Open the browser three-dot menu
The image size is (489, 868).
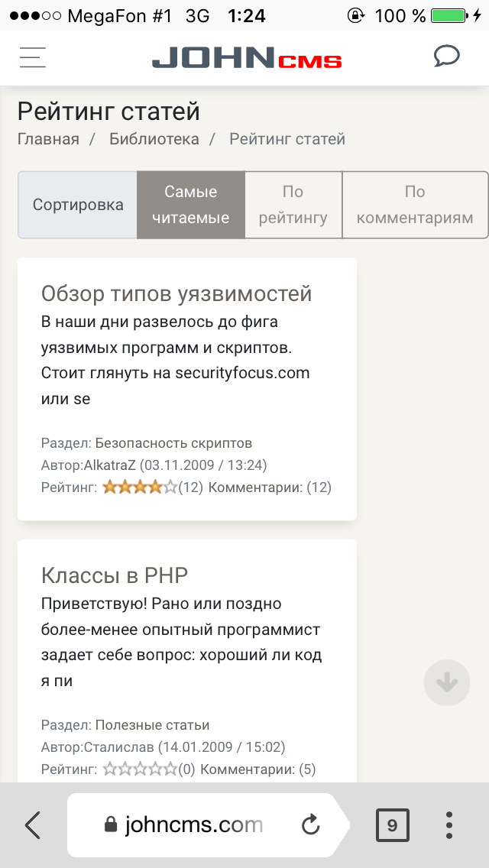pos(449,825)
